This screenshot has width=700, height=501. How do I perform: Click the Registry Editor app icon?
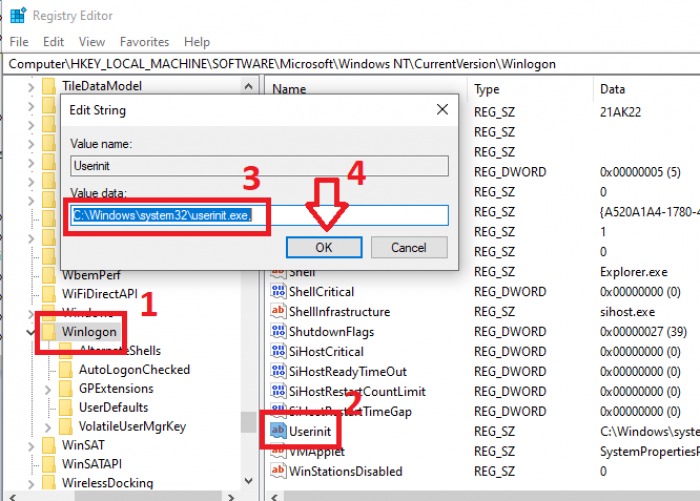pyautogui.click(x=18, y=15)
